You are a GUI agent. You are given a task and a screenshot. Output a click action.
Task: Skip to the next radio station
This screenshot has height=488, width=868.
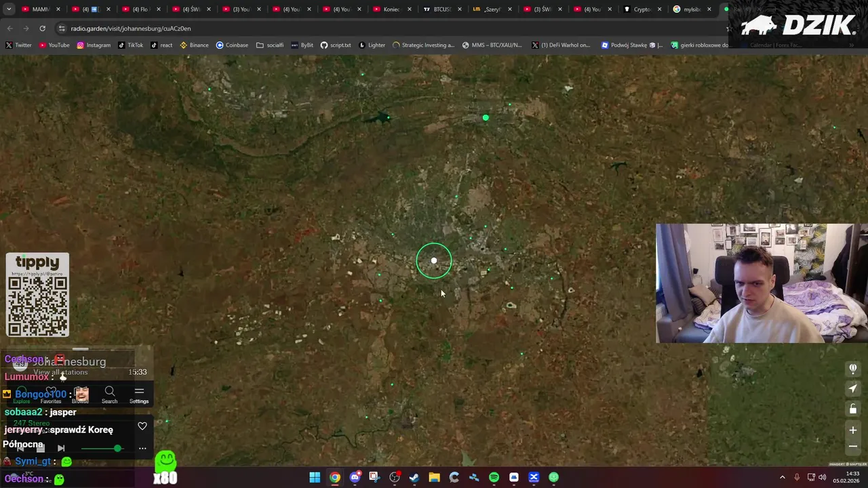point(61,448)
